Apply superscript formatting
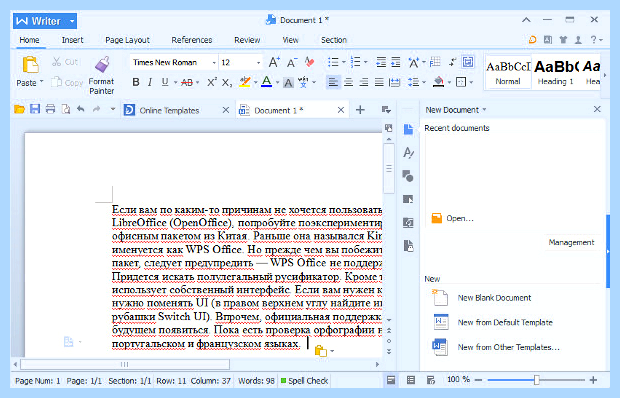 tap(212, 82)
